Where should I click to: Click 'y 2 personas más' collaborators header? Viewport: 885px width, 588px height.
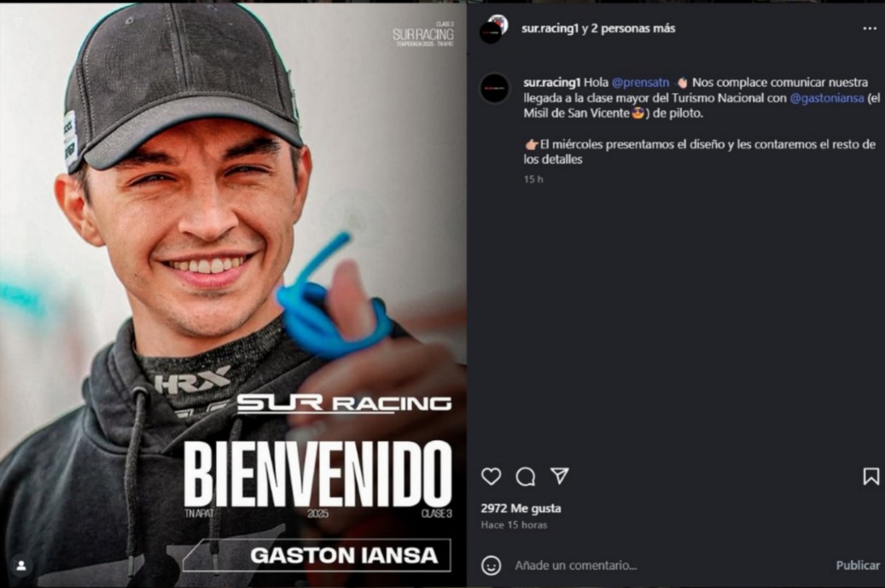[628, 28]
